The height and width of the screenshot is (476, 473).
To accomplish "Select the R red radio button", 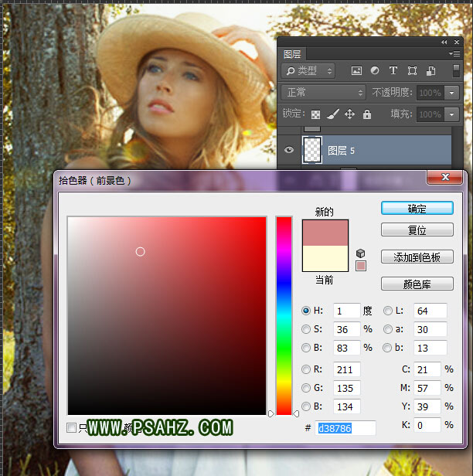I will 307,369.
